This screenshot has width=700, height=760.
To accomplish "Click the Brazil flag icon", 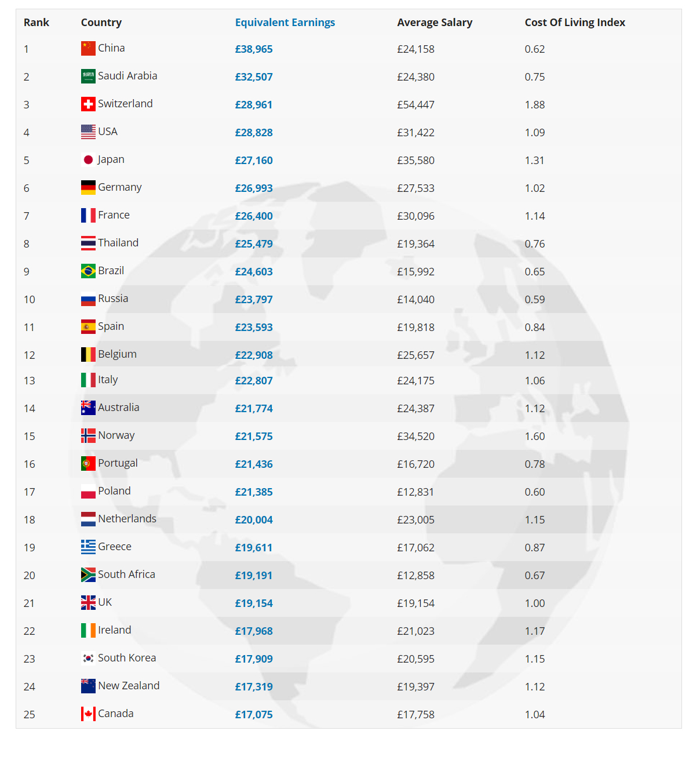I will point(88,271).
